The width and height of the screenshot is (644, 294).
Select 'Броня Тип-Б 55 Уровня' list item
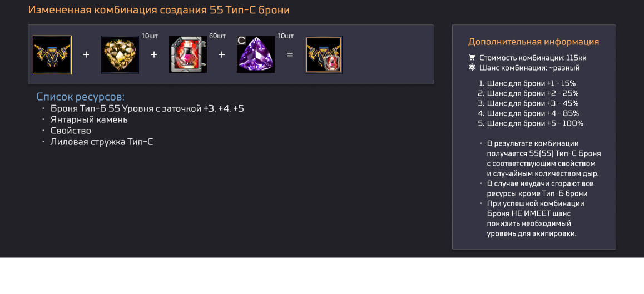click(147, 109)
